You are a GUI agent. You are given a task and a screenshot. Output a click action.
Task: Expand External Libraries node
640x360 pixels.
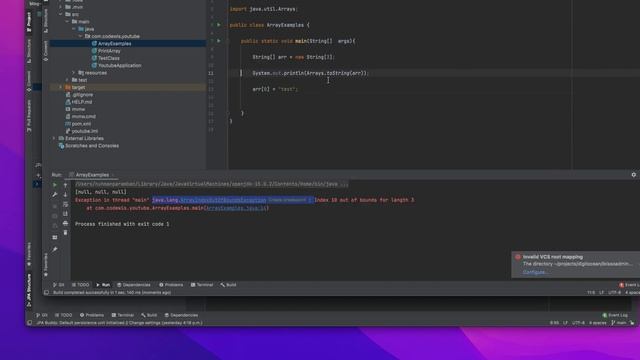(54, 138)
